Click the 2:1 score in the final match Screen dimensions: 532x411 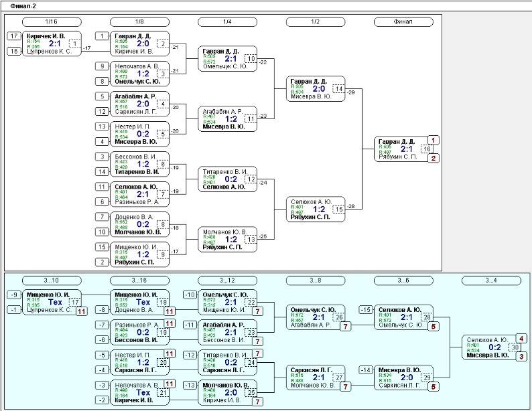[x=407, y=149]
